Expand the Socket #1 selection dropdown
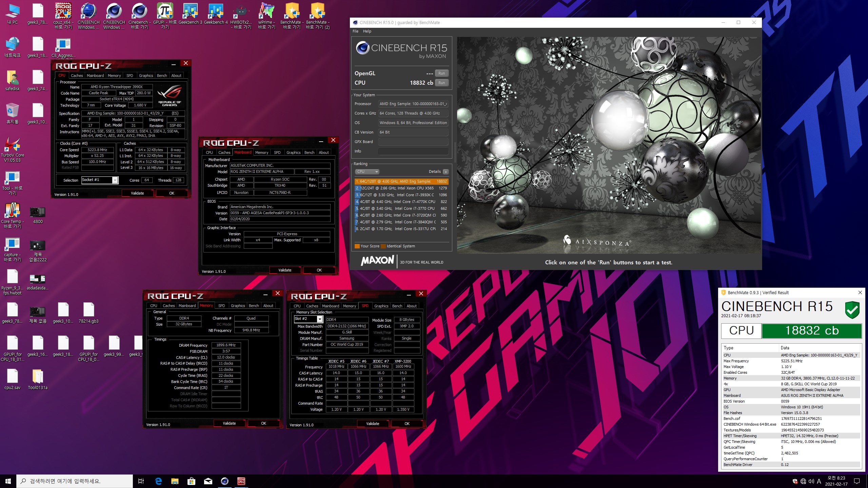The width and height of the screenshot is (868, 488). click(x=115, y=180)
